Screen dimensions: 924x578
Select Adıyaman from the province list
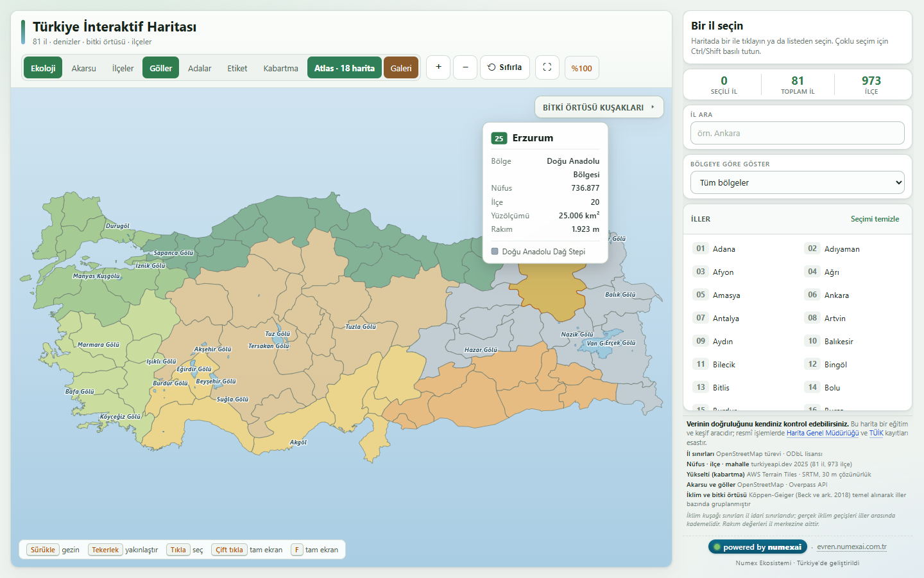[x=855, y=249]
